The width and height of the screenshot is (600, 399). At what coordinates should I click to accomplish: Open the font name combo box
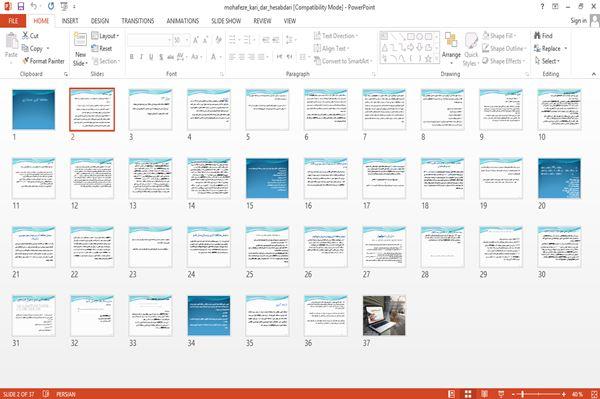point(149,40)
